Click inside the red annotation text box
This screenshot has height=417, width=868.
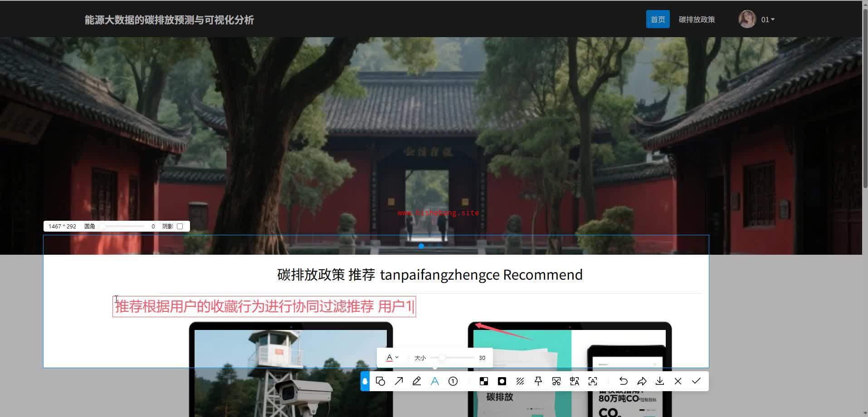click(264, 306)
